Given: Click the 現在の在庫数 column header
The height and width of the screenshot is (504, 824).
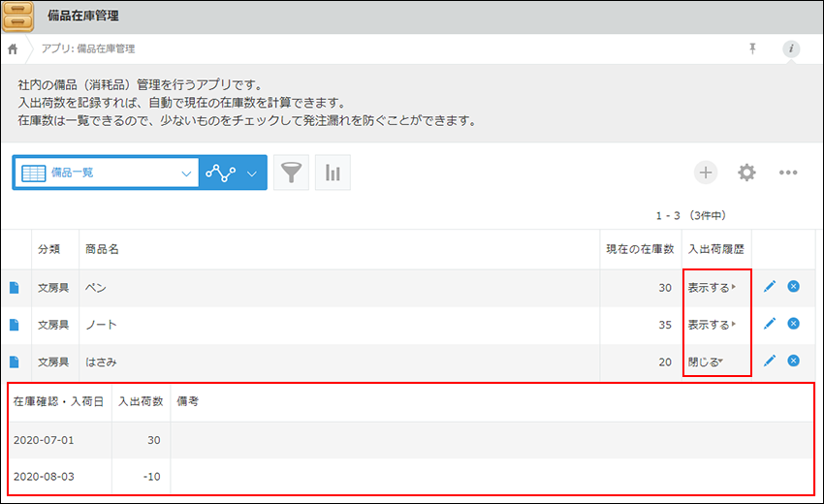Looking at the screenshot, I should click(640, 249).
